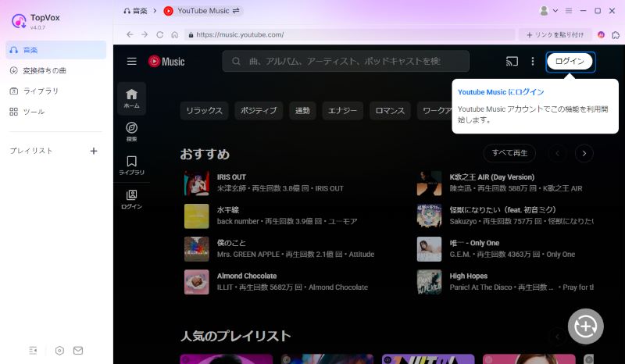Open the 音楽 section in sidebar

click(55, 50)
